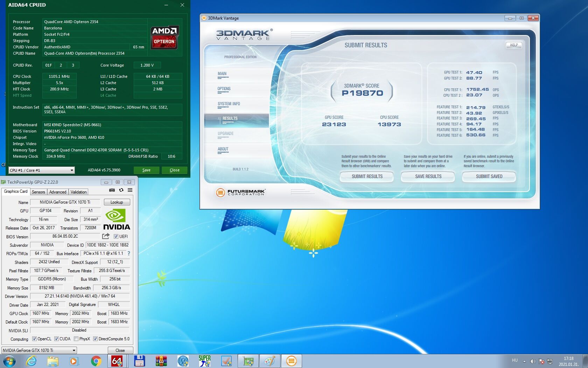This screenshot has width=588, height=368.
Task: Click the AMD Opteron logo in AIDA64
Action: pyautogui.click(x=164, y=37)
